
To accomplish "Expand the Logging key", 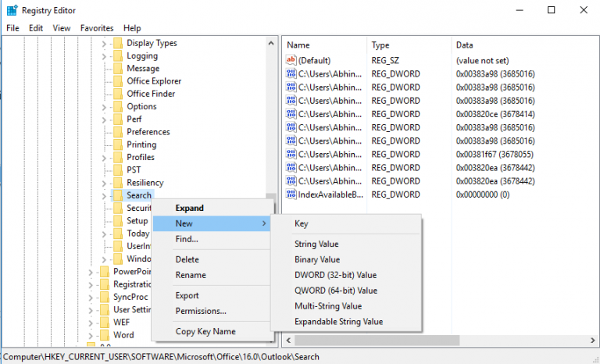I will coord(104,56).
